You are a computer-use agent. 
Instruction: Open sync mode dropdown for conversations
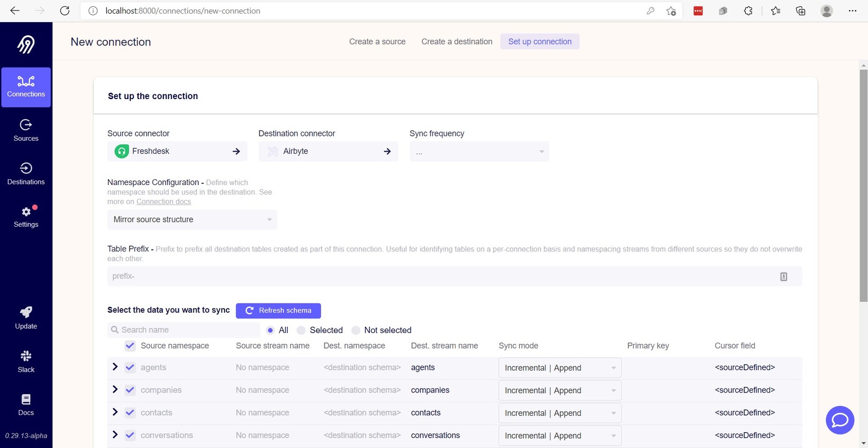pyautogui.click(x=560, y=436)
